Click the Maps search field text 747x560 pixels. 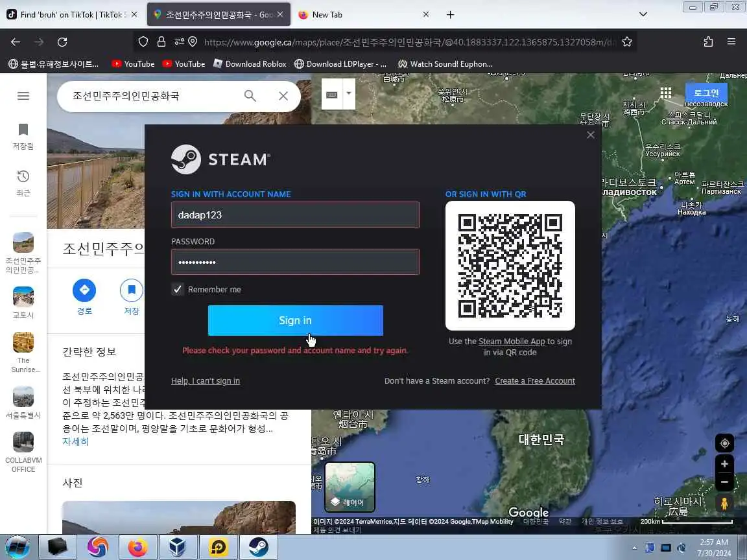click(126, 96)
